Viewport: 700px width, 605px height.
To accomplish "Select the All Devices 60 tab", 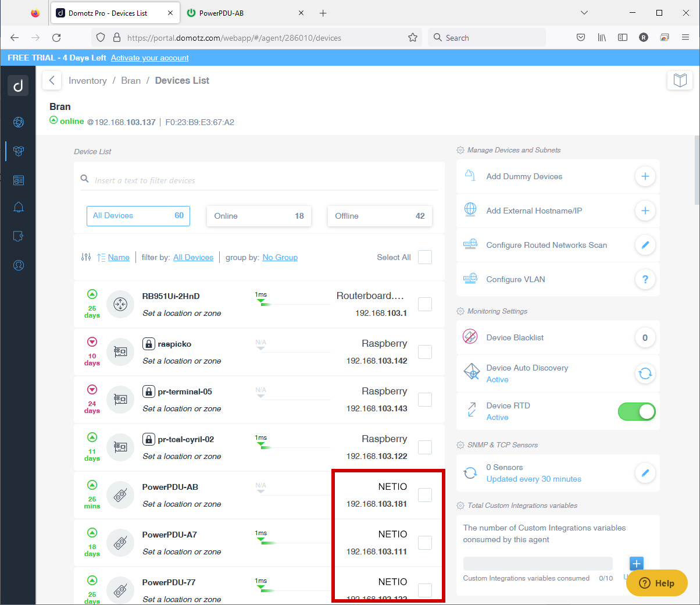I will coord(138,216).
